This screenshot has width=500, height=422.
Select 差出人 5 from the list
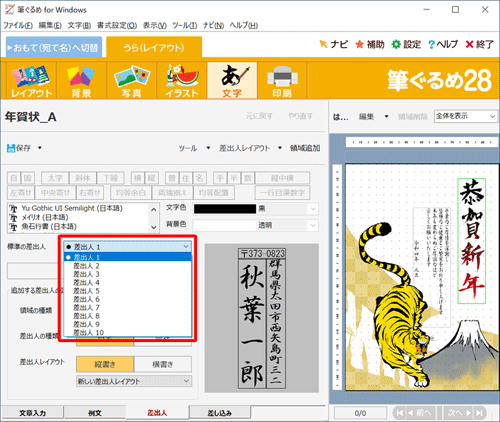point(127,291)
